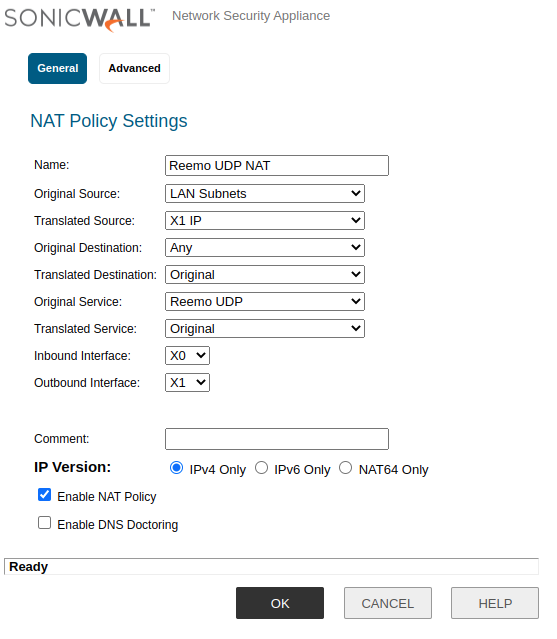This screenshot has width=557, height=639.
Task: Open the Translated Service dropdown
Action: click(265, 328)
